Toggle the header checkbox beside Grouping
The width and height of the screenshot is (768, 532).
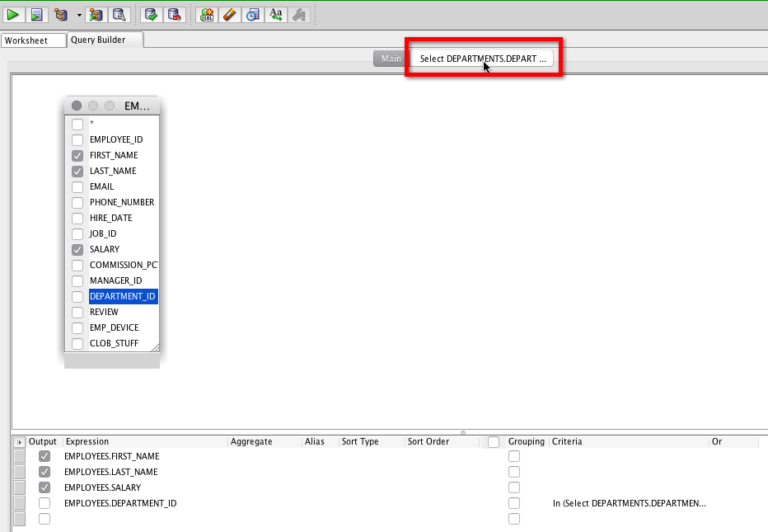(x=493, y=442)
